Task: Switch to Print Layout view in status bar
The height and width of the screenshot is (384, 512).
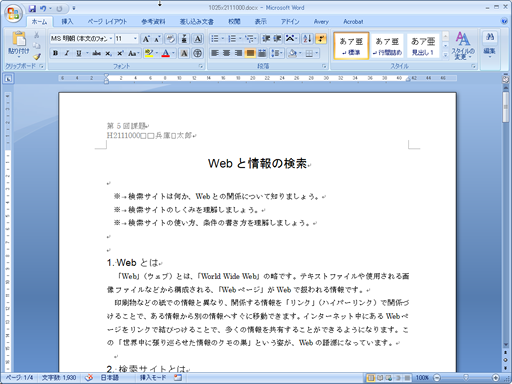Action: pos(370,378)
